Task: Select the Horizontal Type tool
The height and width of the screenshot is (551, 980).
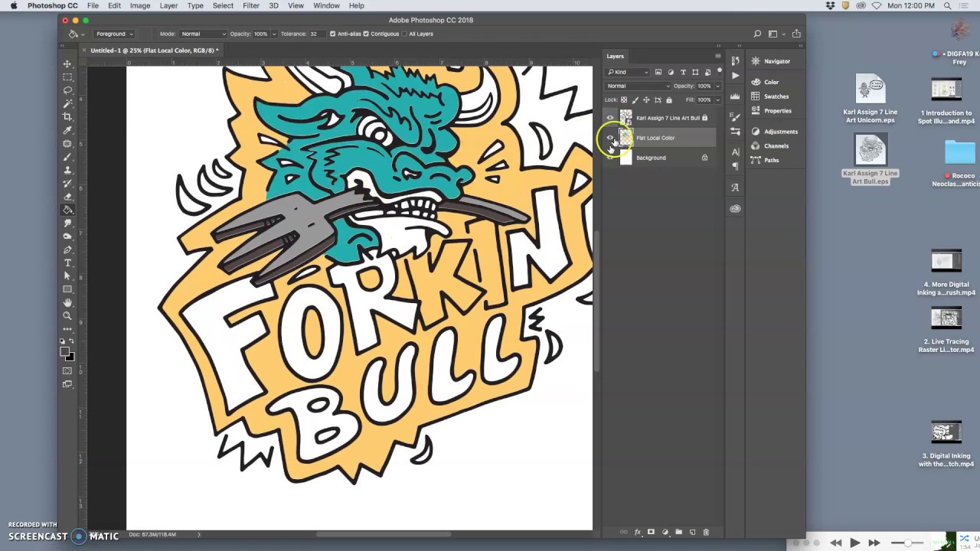Action: (x=67, y=262)
